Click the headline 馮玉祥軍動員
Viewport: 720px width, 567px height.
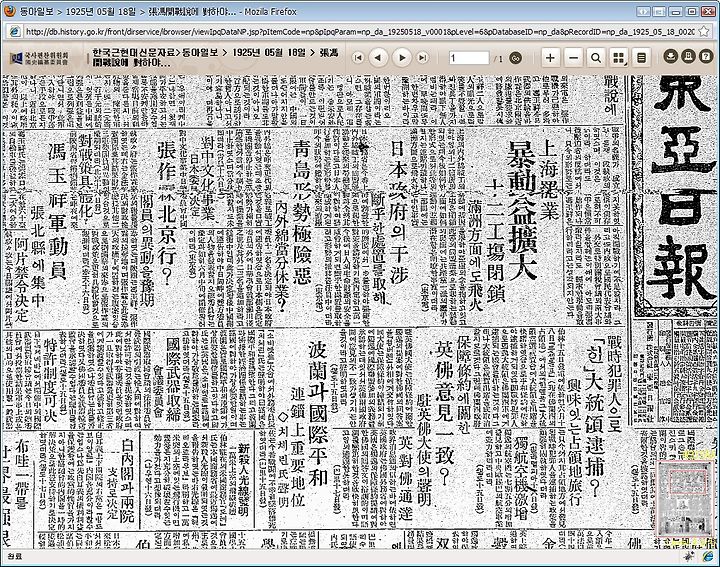coord(58,211)
